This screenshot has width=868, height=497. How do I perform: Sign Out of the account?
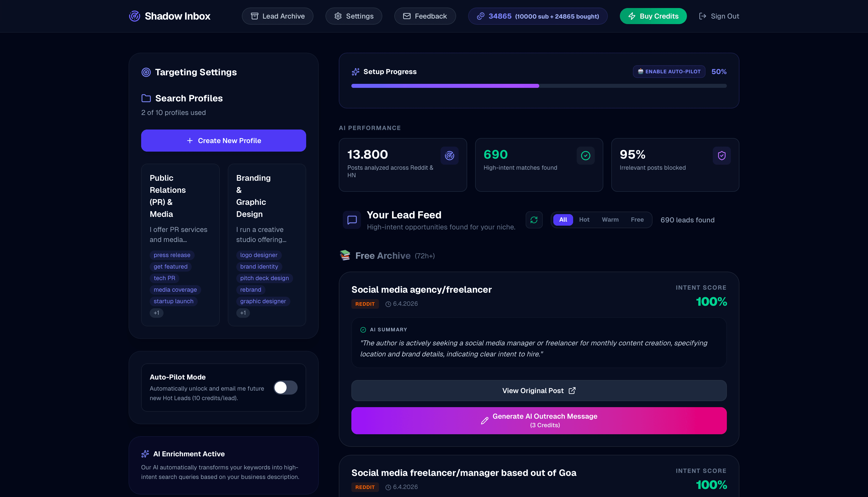pyautogui.click(x=719, y=16)
